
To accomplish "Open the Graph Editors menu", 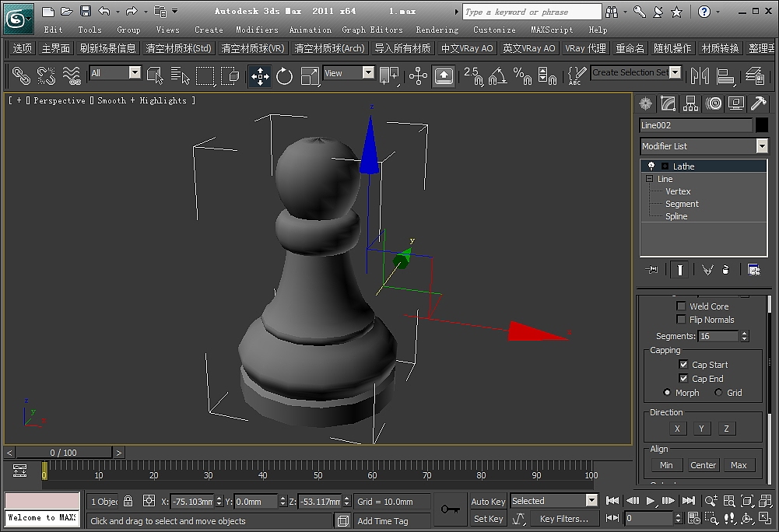I will click(372, 30).
